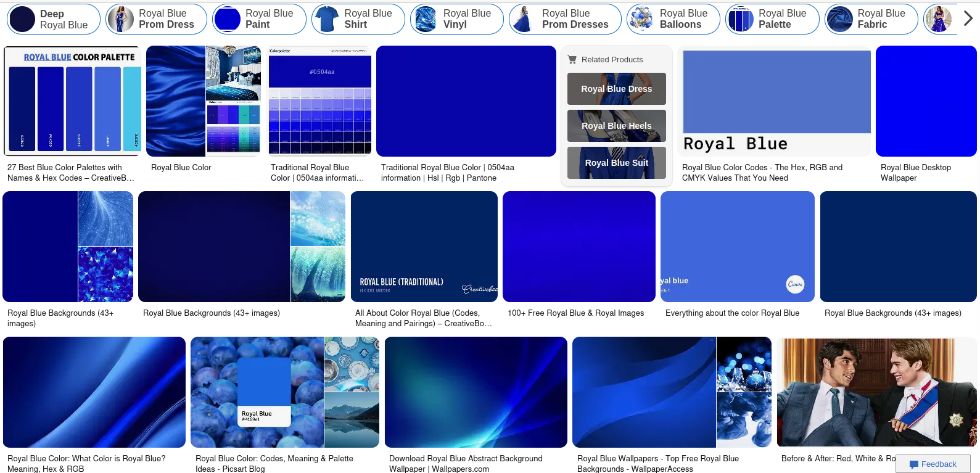The width and height of the screenshot is (980, 473).
Task: Click the Feedback button
Action: point(933,464)
